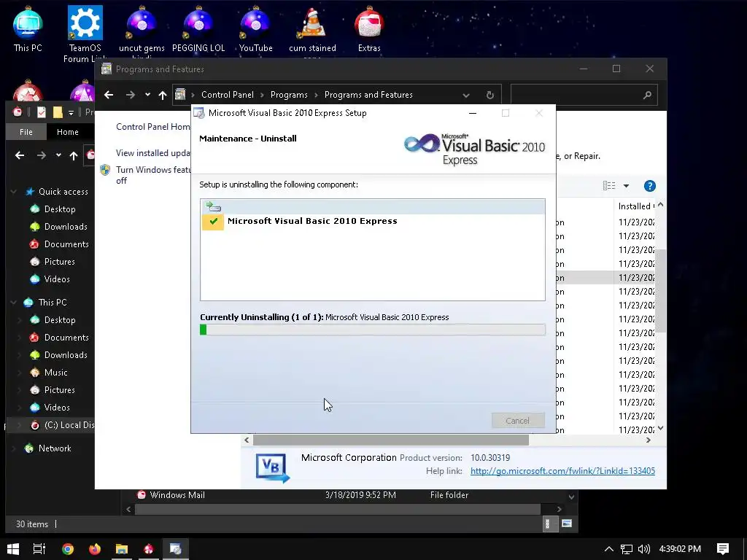Go back in File Explorer window
This screenshot has width=747, height=560.
point(20,155)
